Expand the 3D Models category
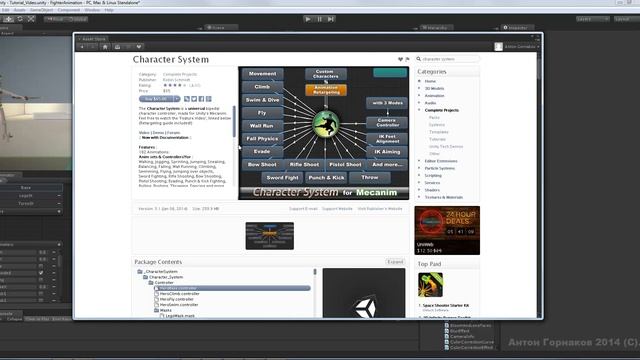The width and height of the screenshot is (640, 360). click(x=419, y=88)
